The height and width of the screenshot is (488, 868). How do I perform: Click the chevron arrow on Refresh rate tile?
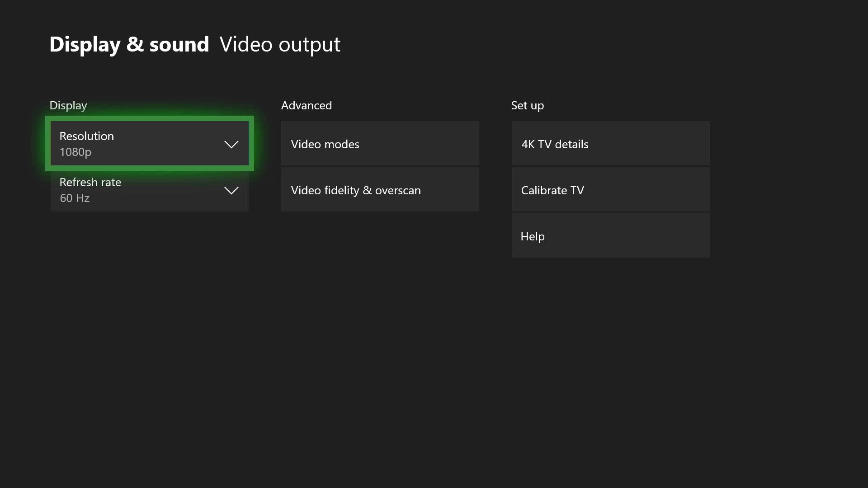pos(231,190)
